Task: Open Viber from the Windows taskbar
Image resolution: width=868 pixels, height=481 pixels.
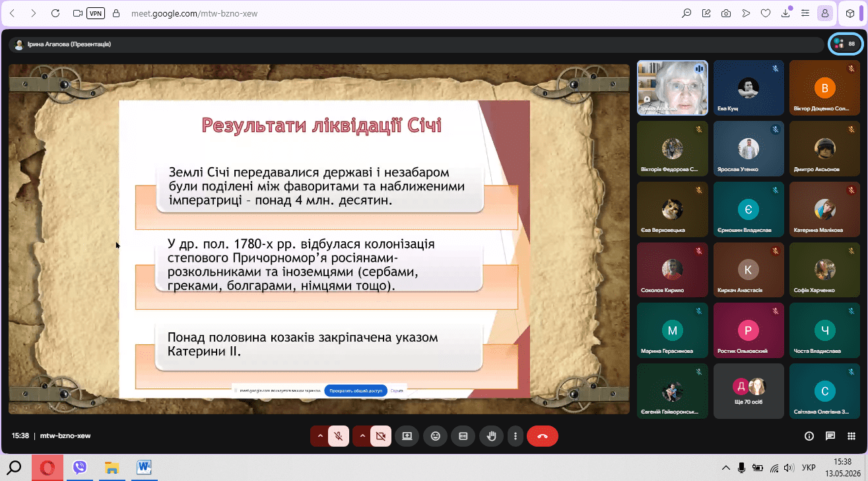Action: tap(80, 468)
